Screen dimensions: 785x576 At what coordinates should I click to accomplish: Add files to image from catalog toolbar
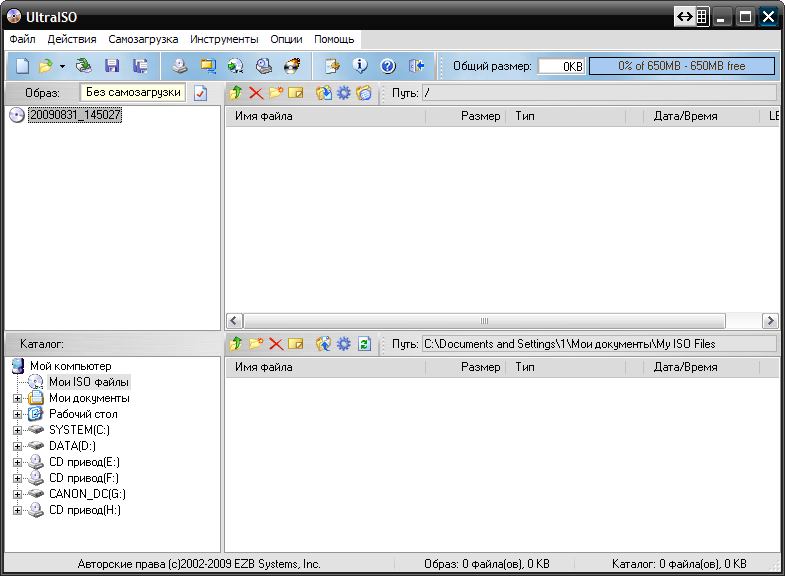coord(324,344)
